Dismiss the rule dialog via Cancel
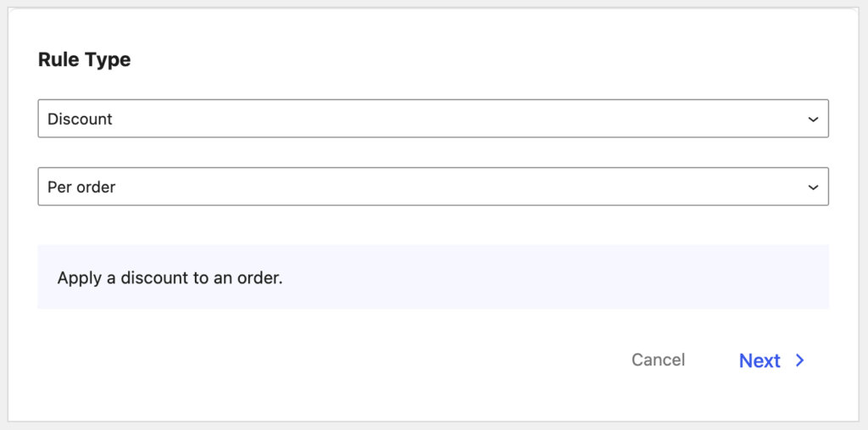This screenshot has width=868, height=430. point(658,360)
